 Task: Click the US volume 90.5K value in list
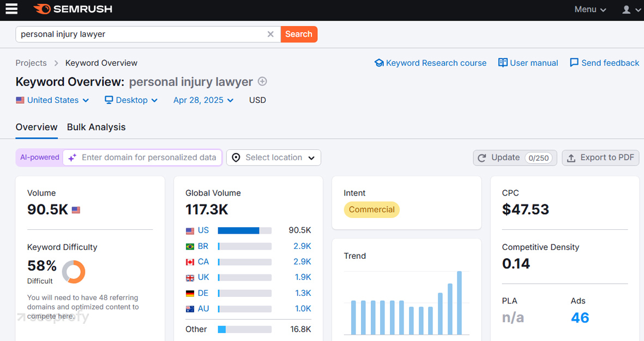tap(300, 230)
